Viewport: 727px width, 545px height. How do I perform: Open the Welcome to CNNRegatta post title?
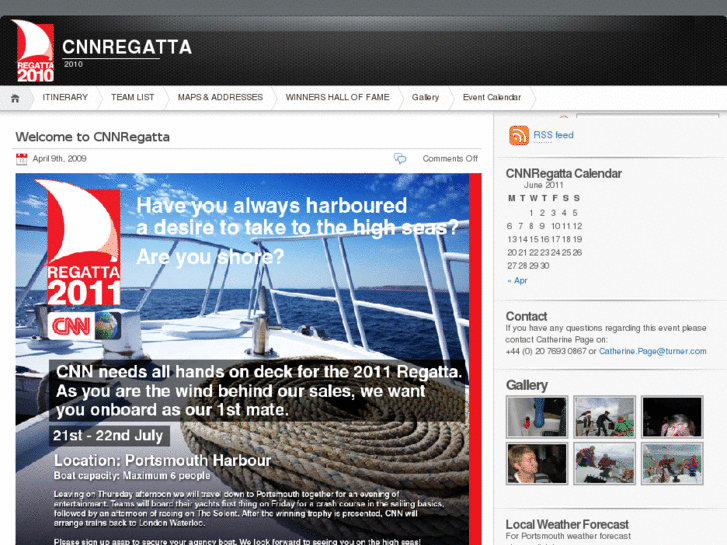[93, 137]
